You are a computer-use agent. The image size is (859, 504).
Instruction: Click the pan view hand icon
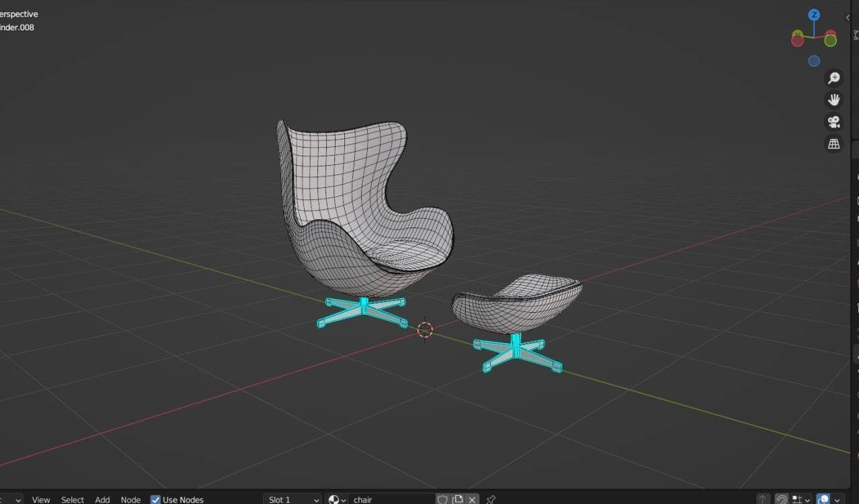(833, 100)
